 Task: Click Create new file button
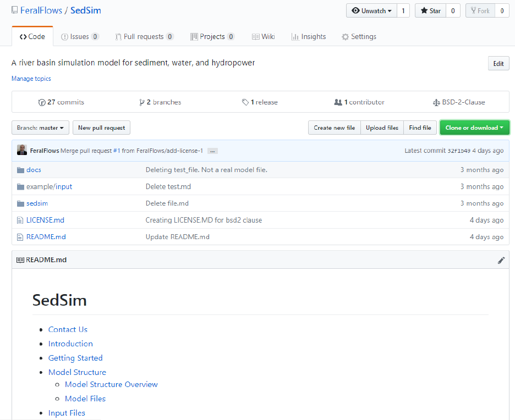pos(335,128)
